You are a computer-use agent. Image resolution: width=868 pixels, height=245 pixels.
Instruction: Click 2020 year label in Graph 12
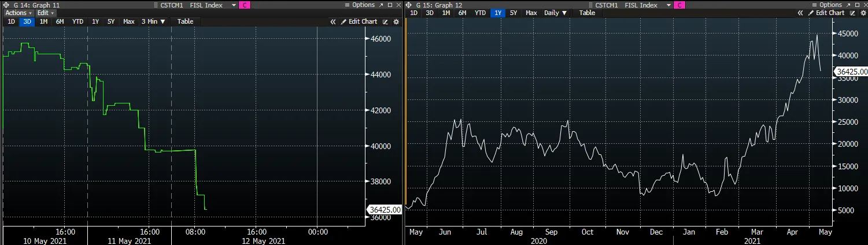click(539, 240)
